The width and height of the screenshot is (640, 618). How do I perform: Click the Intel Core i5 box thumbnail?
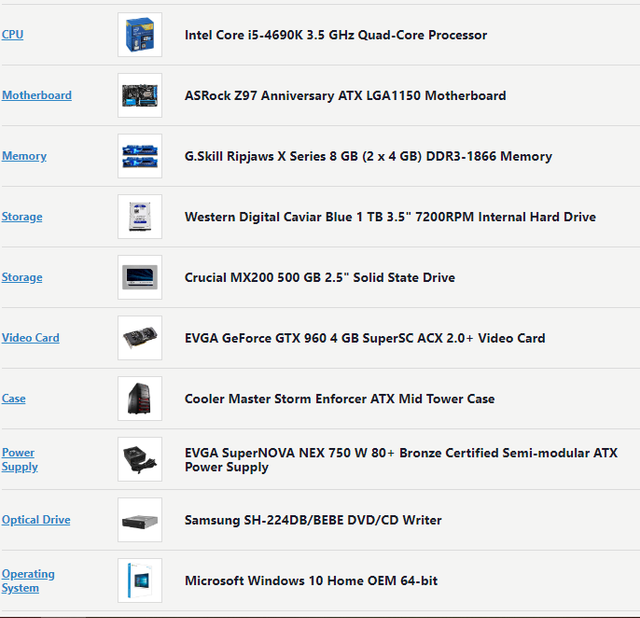click(x=140, y=34)
